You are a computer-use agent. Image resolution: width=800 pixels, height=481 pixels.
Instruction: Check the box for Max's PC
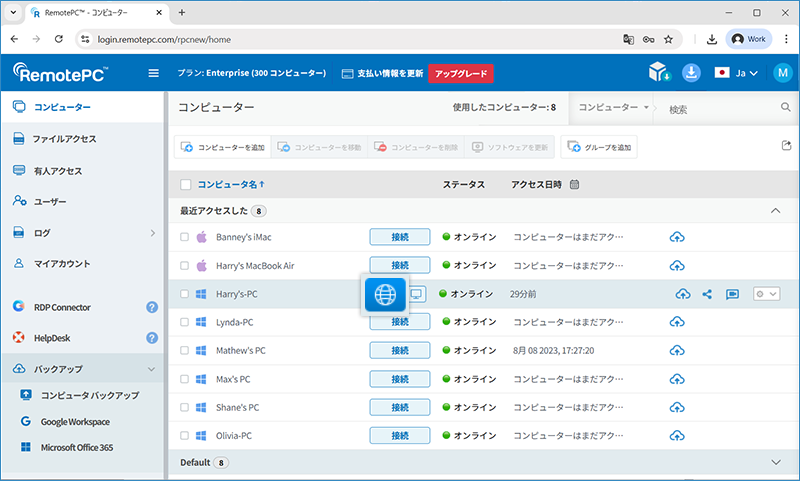[x=184, y=379]
